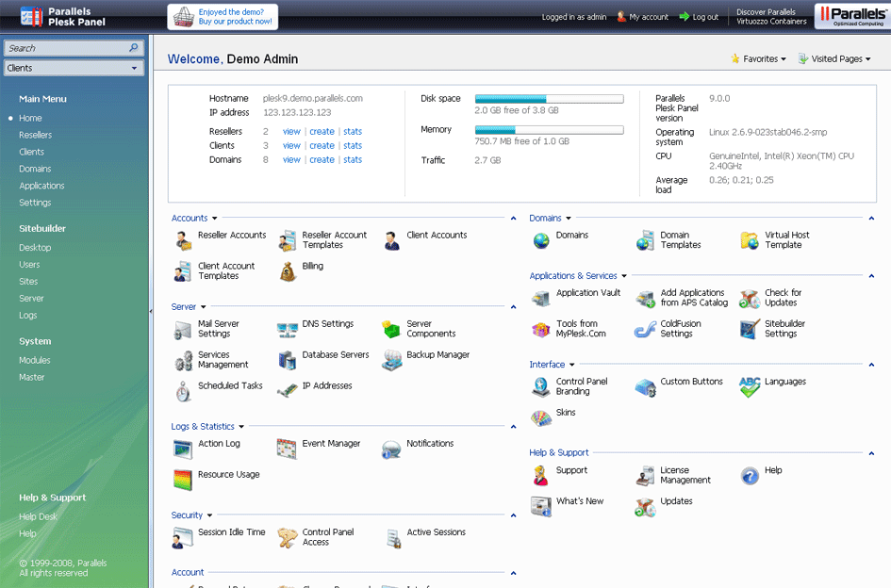Collapse the Accounts section using right arrow
Viewport: 891px width, 588px height.
click(x=513, y=219)
